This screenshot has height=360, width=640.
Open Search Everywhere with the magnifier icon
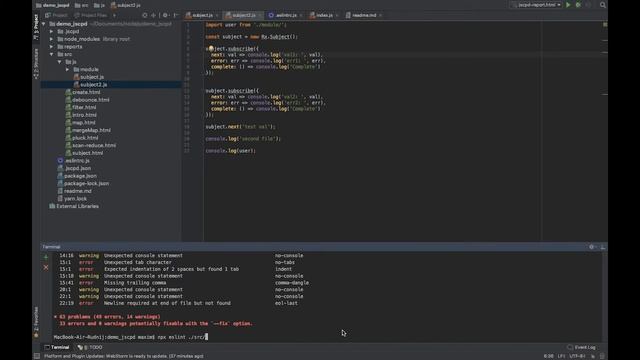602,5
